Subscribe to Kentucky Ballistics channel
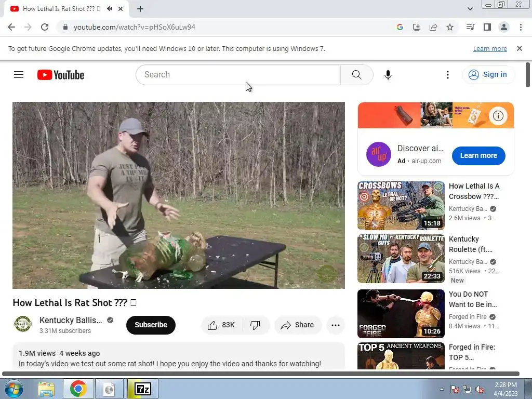This screenshot has width=532, height=399. (151, 325)
